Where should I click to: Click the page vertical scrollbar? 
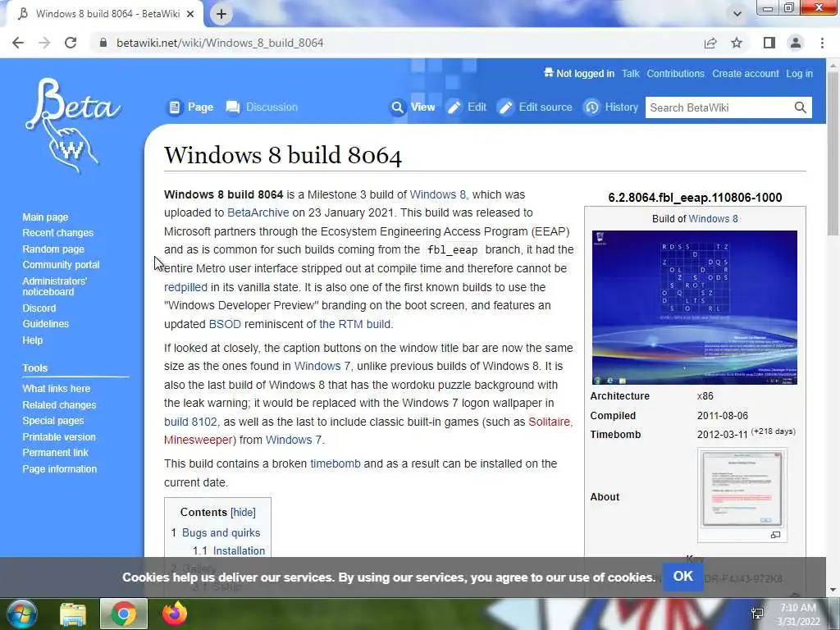[833, 155]
